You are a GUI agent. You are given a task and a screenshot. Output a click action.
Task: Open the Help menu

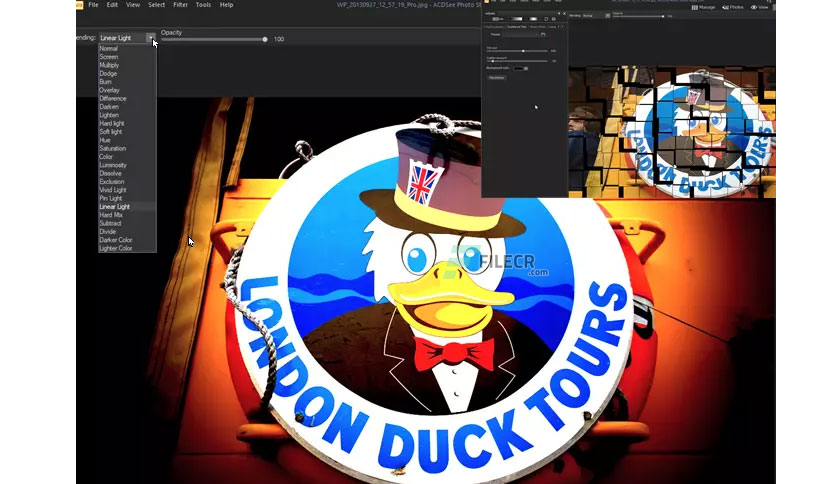(226, 5)
